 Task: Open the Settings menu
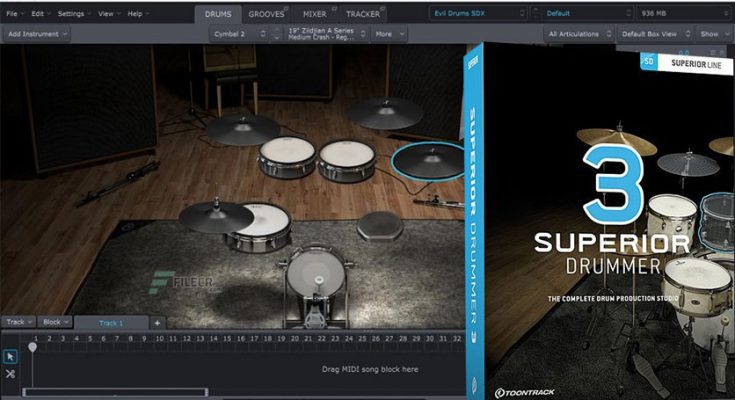[73, 14]
